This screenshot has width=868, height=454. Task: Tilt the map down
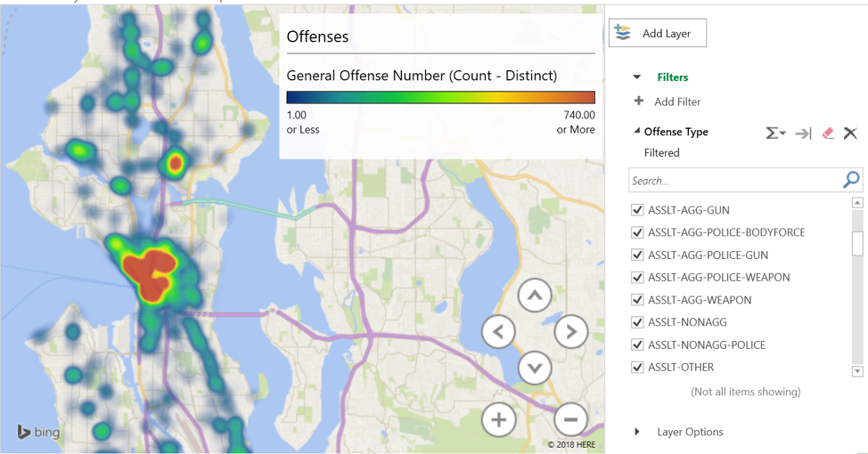[535, 368]
